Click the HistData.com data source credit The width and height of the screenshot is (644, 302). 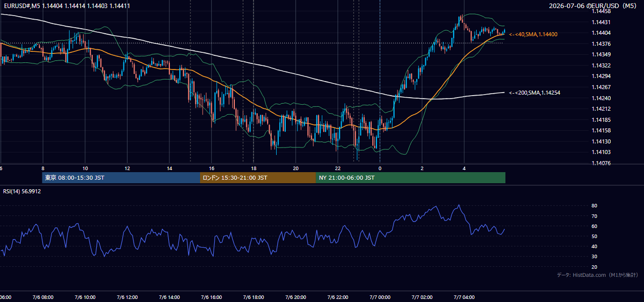[x=597, y=275]
